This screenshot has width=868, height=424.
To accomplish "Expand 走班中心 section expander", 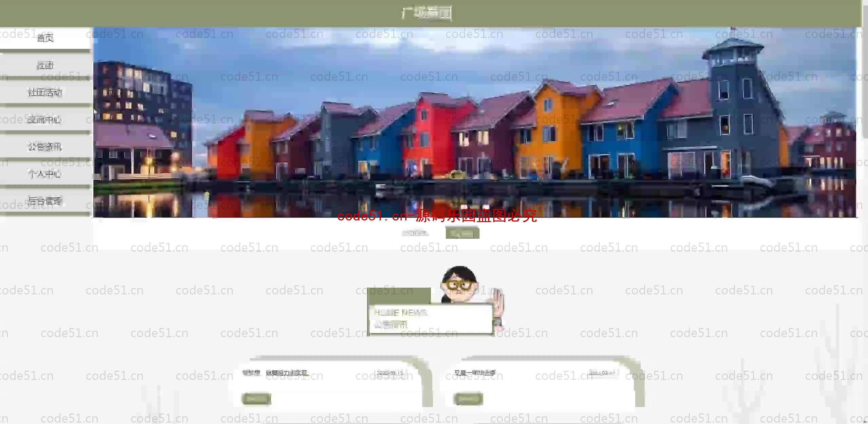I will click(44, 119).
